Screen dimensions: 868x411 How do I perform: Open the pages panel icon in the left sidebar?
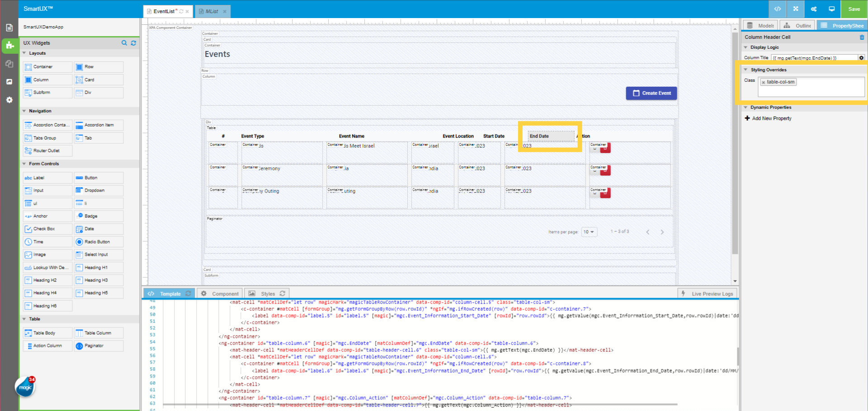(x=9, y=27)
